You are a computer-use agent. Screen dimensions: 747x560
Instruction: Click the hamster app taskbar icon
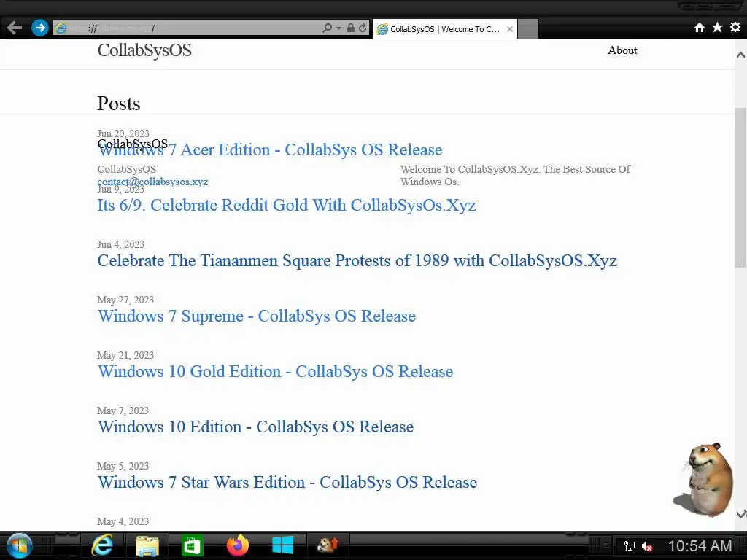pyautogui.click(x=328, y=545)
